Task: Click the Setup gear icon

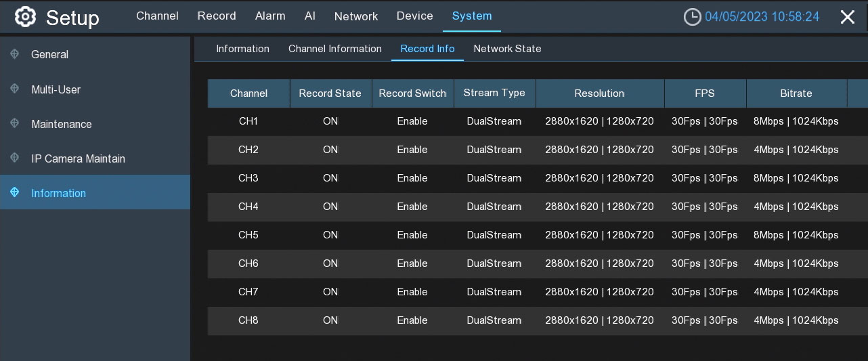Action: click(25, 17)
